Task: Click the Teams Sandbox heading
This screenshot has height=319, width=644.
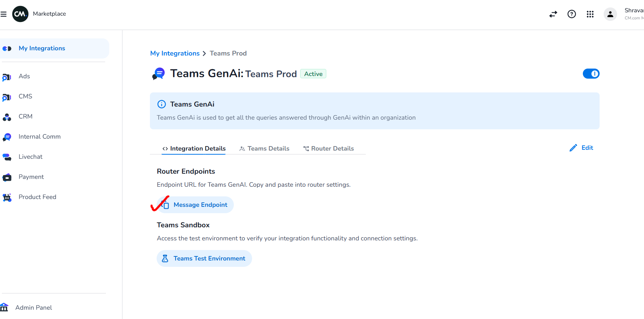Action: [183, 225]
